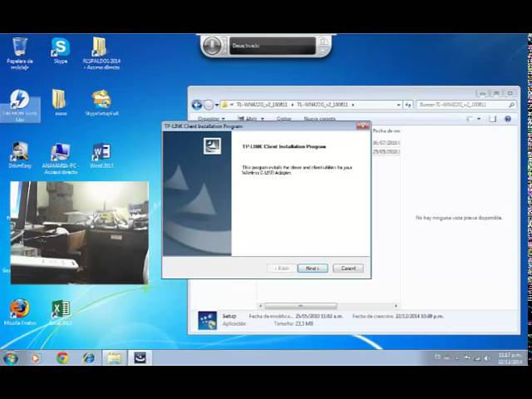Click left arrow of Explorer horizontal scrollbar
Screen dimensions: 532x399
pos(260,306)
